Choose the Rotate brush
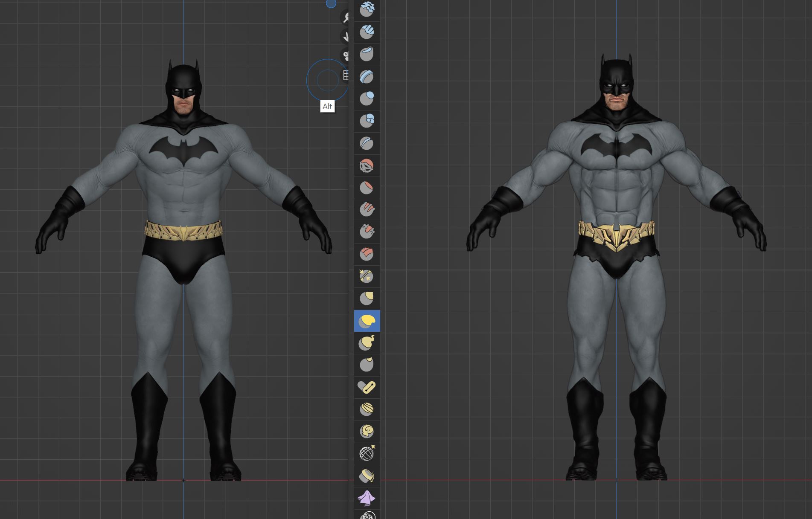Viewport: 812px width, 519px height. point(367,431)
